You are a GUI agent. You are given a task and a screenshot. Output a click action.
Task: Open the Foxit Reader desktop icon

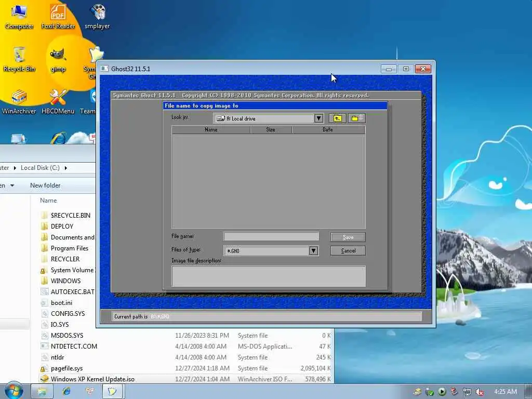pyautogui.click(x=58, y=16)
